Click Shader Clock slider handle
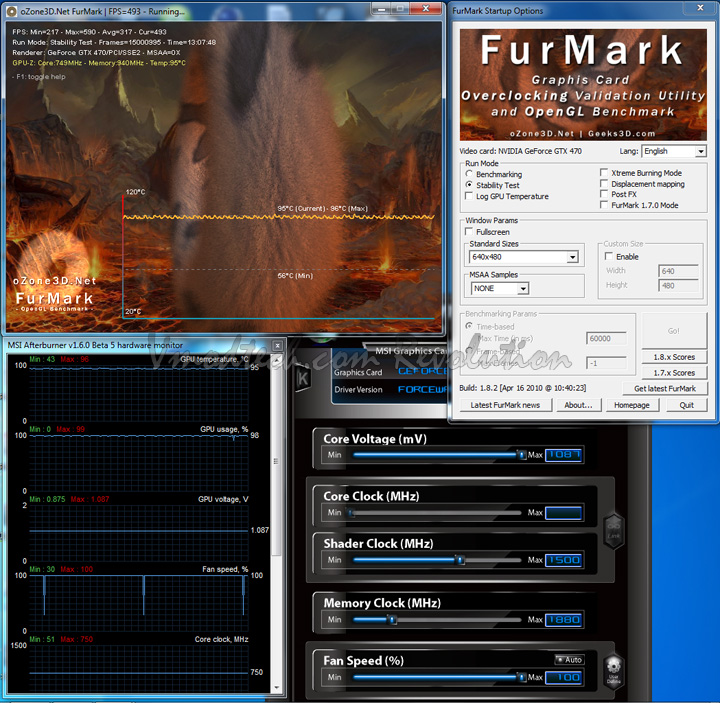This screenshot has width=720, height=703. (x=459, y=560)
